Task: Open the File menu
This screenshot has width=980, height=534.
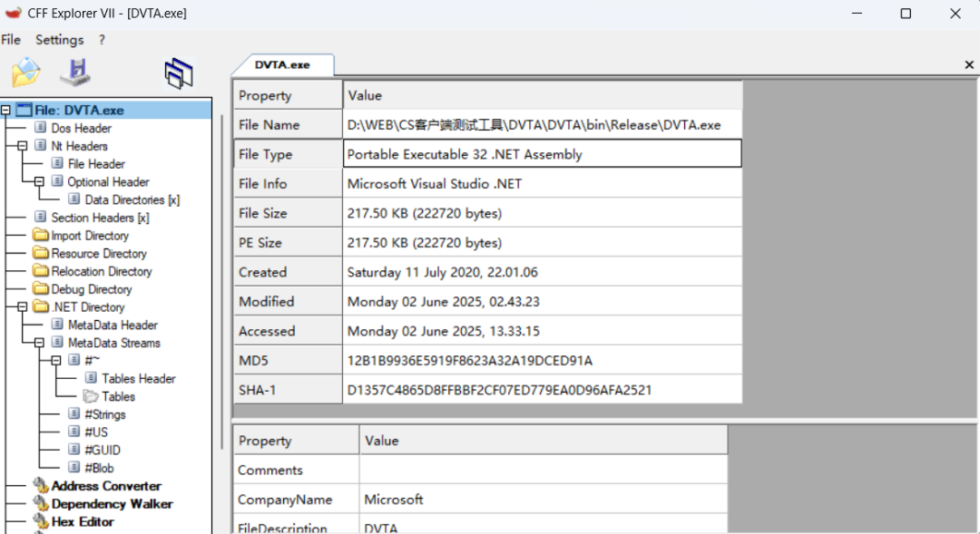Action: (x=11, y=39)
